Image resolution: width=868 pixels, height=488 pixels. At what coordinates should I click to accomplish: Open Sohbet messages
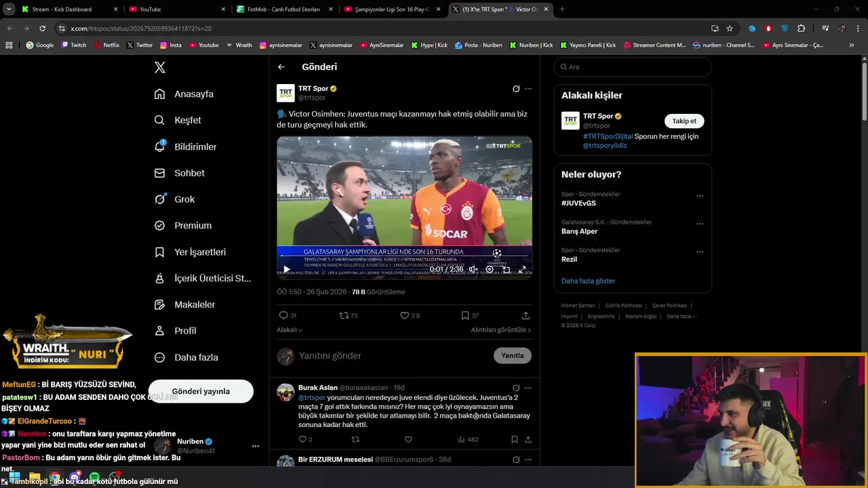pos(179,173)
